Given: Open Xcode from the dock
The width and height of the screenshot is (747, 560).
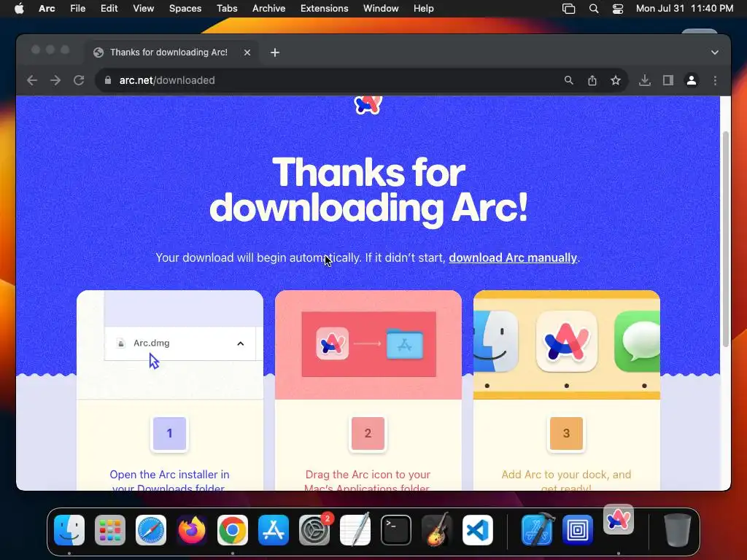Looking at the screenshot, I should tap(537, 530).
